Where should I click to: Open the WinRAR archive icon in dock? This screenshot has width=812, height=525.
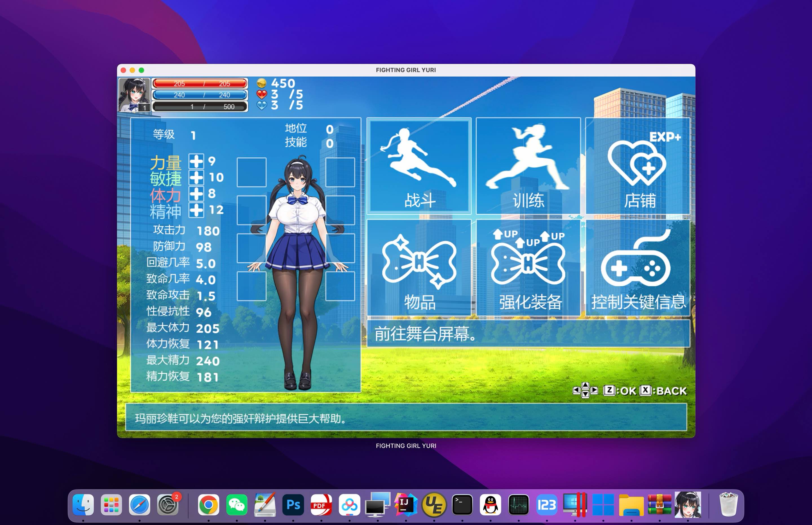point(660,505)
